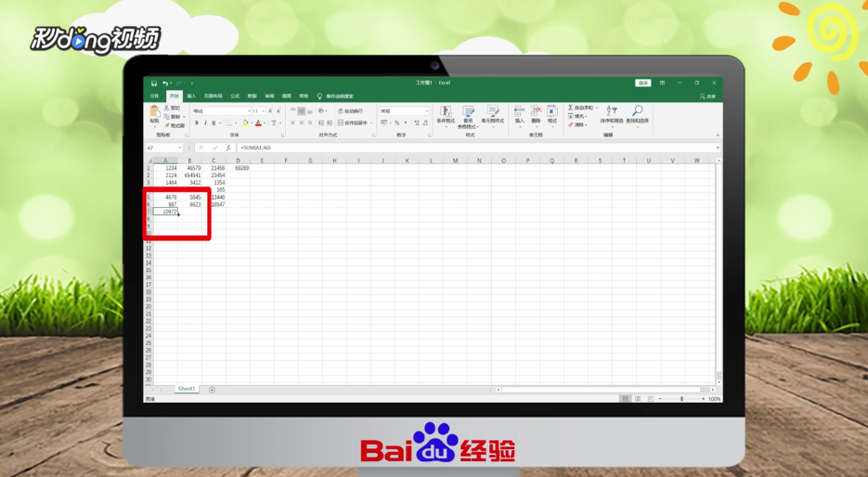Expand the Name Box dropdown arrow
The image size is (868, 477).
[180, 148]
